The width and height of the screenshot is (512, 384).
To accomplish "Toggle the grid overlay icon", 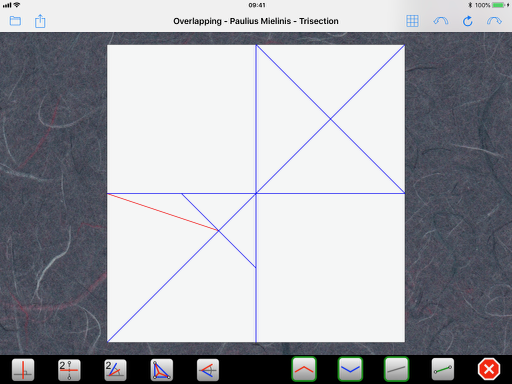I will pyautogui.click(x=412, y=21).
